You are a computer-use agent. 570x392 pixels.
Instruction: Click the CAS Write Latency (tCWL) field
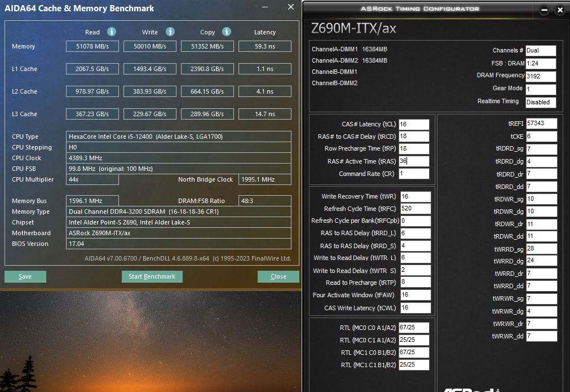click(416, 307)
